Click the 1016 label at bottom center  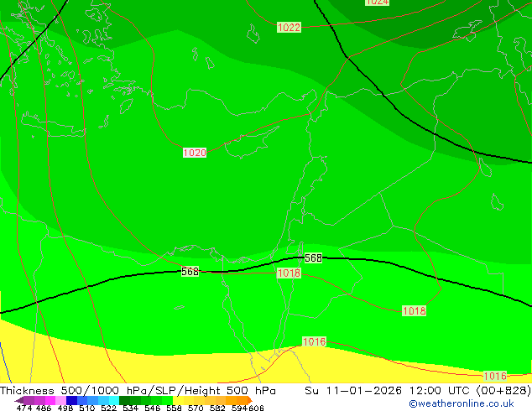pyautogui.click(x=314, y=341)
